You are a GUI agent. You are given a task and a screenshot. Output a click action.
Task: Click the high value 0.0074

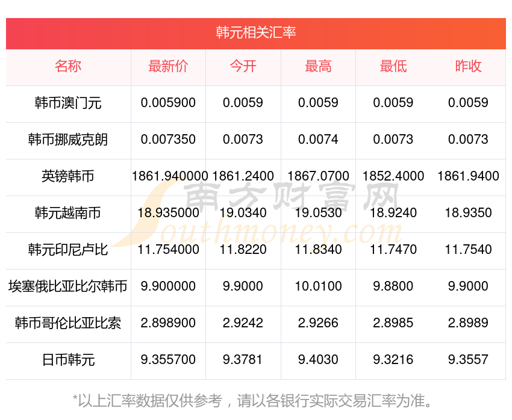click(318, 140)
